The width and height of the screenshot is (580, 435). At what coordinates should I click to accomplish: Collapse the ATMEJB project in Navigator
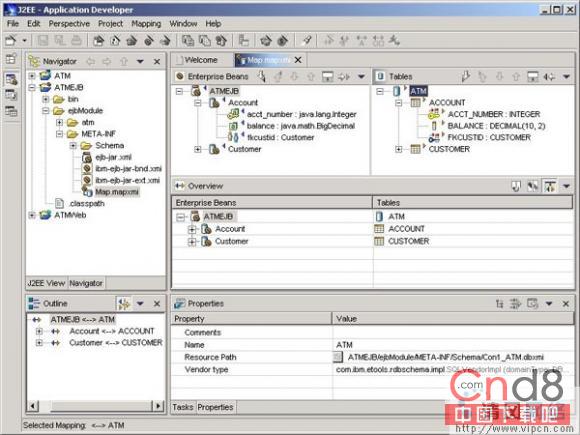pos(32,88)
